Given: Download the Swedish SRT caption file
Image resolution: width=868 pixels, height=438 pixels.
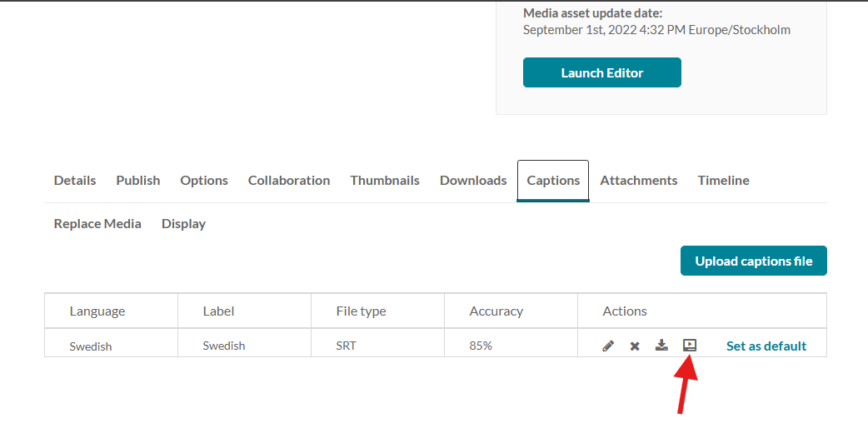Looking at the screenshot, I should click(661, 345).
